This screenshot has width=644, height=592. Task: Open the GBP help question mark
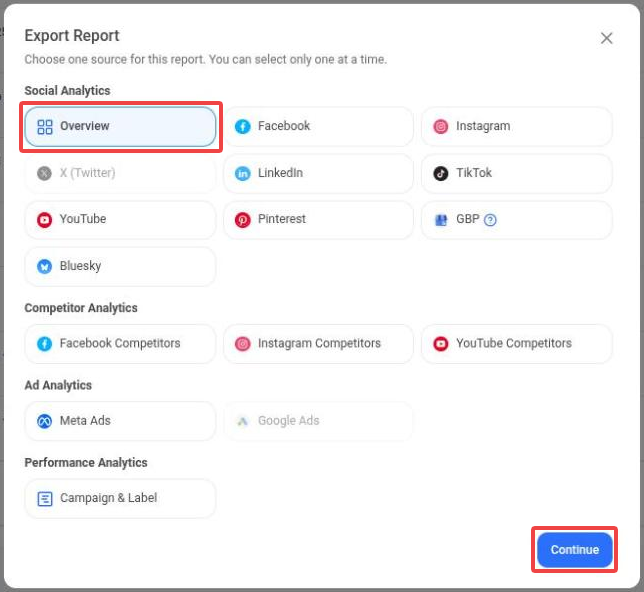pos(490,220)
